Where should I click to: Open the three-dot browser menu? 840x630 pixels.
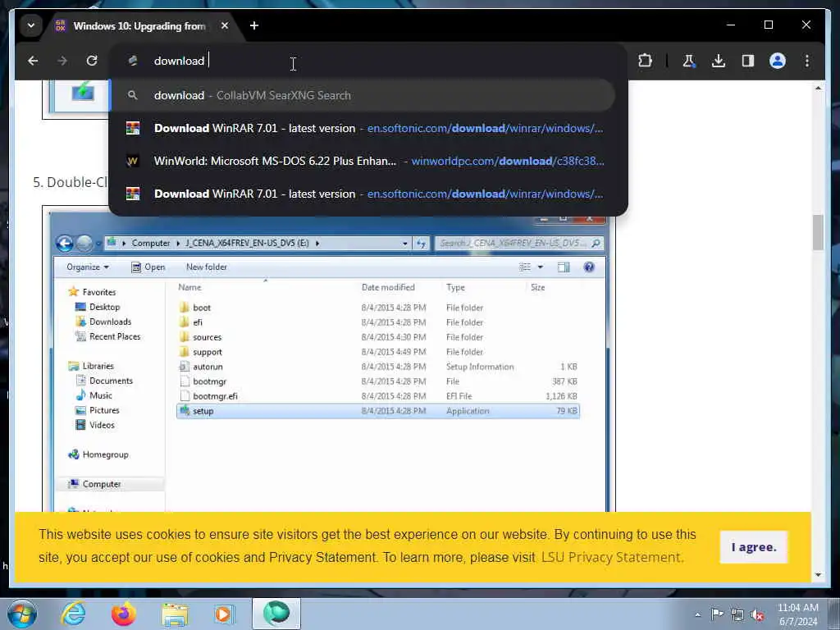(x=807, y=61)
